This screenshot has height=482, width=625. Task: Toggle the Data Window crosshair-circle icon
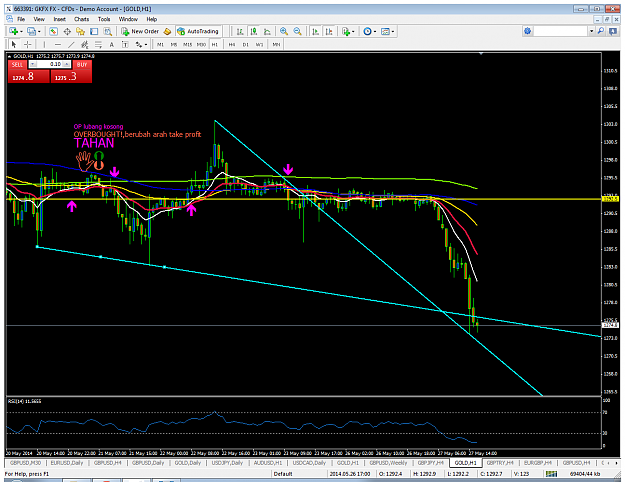tap(67, 31)
